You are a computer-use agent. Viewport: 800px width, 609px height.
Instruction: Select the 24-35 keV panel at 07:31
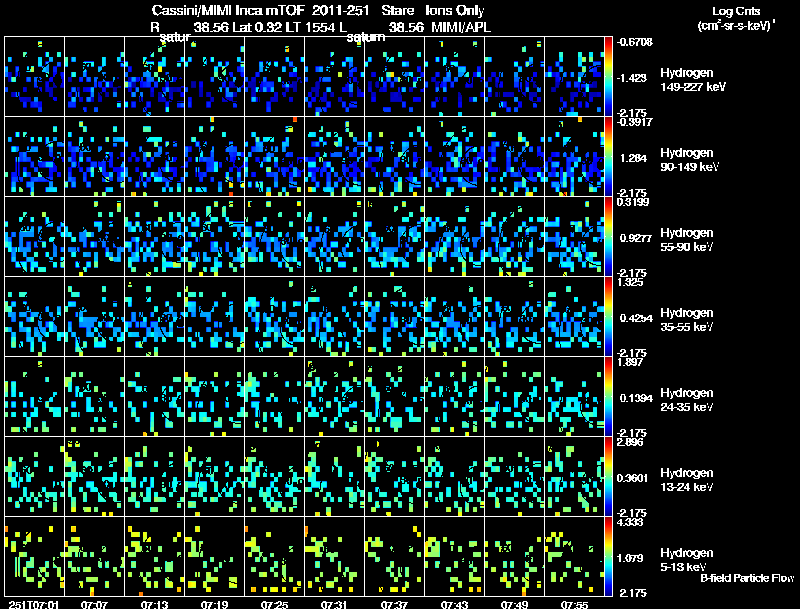coord(334,396)
